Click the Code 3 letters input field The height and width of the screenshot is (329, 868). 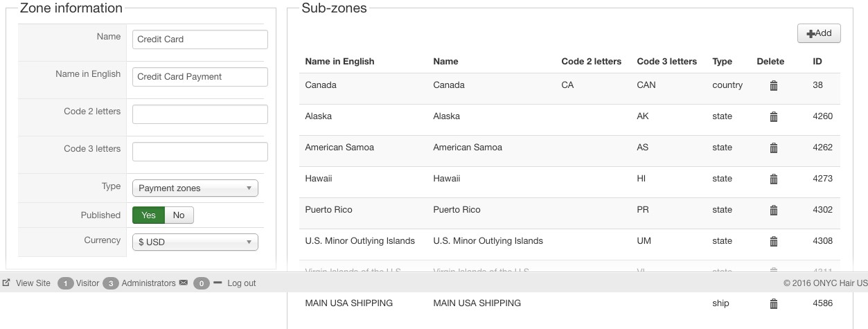(x=200, y=152)
